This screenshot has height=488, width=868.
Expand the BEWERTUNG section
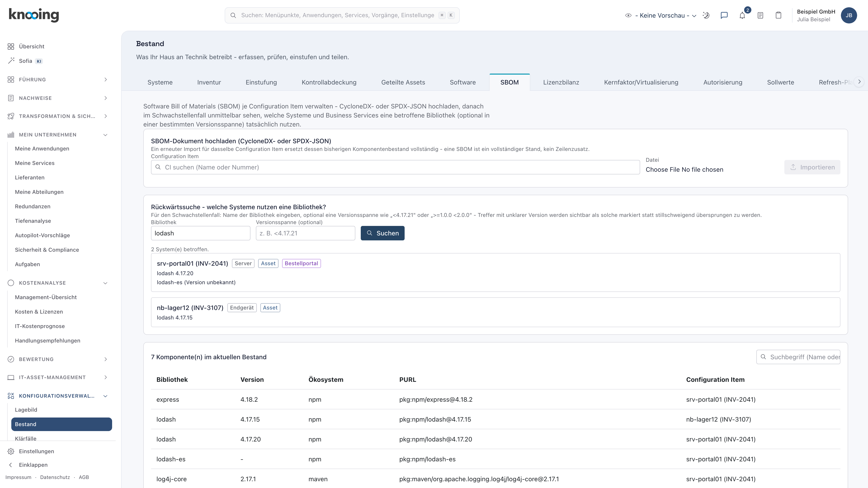point(57,359)
